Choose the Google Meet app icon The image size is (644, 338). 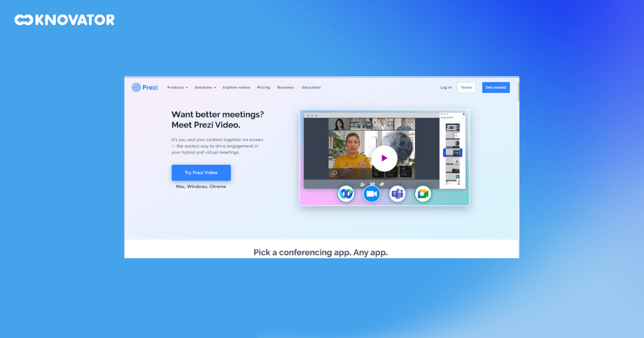coord(423,194)
